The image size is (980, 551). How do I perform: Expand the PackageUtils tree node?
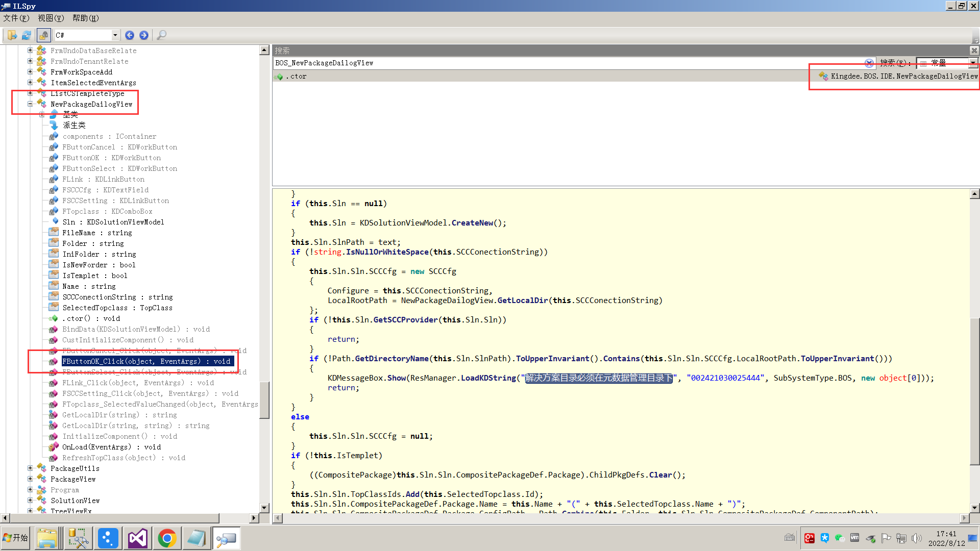[30, 468]
